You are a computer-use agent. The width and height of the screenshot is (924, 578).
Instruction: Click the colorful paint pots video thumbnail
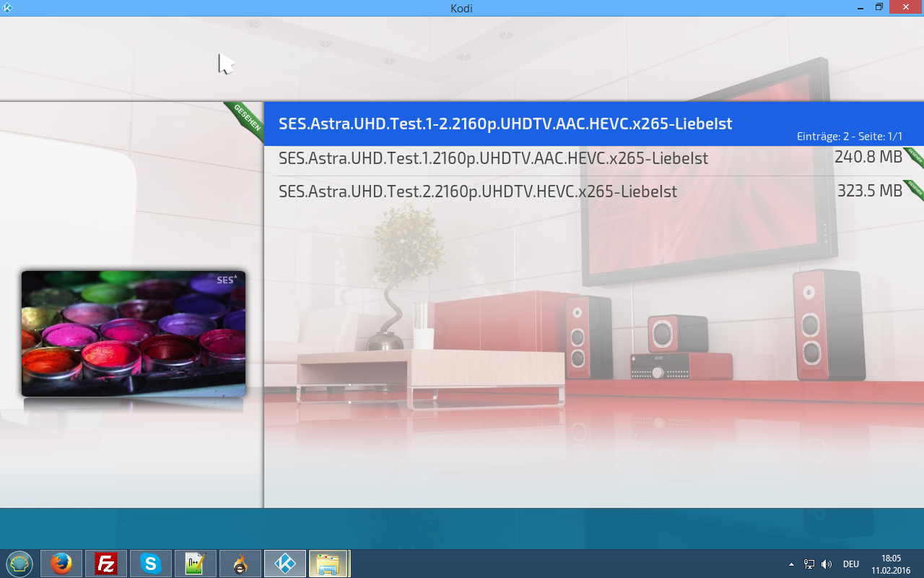pos(134,333)
